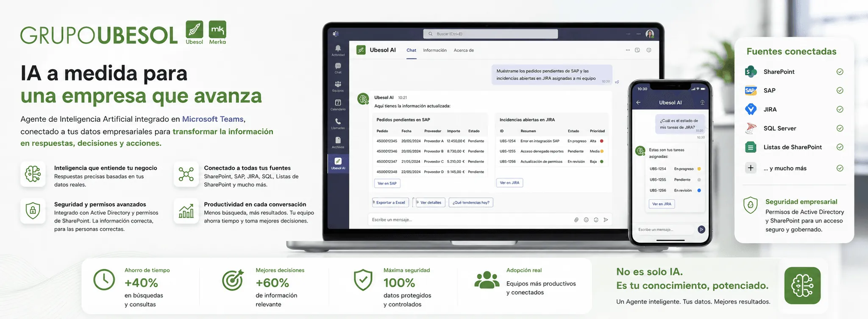
Task: Click the SharePoint source icon
Action: [751, 72]
